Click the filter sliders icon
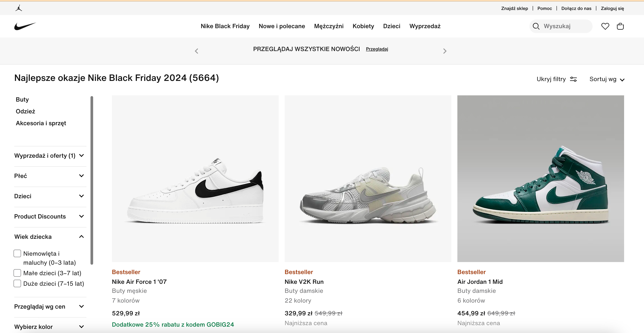 (573, 79)
